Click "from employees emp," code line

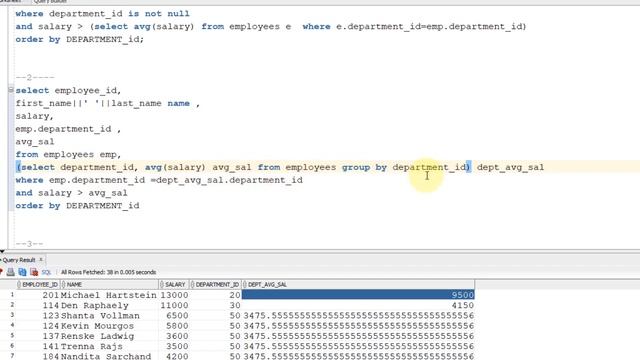pyautogui.click(x=68, y=154)
